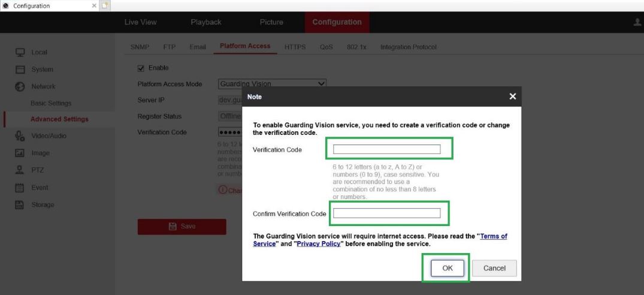Image resolution: width=644 pixels, height=295 pixels.
Task: Open the FTP settings tab
Action: pos(169,47)
